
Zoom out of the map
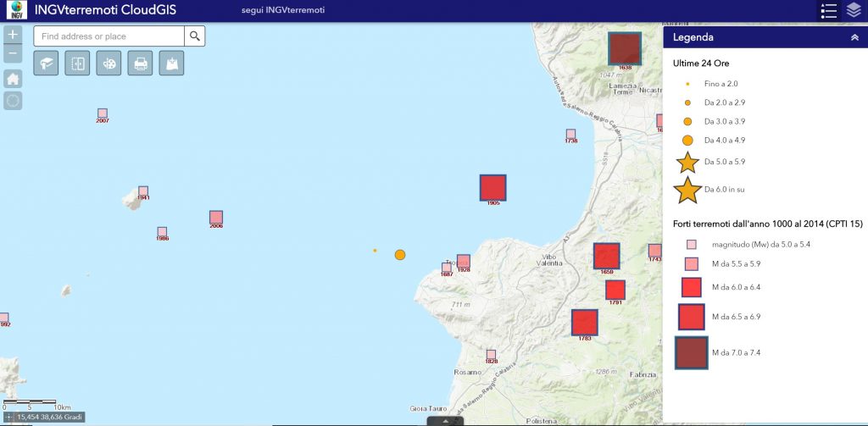pos(13,54)
